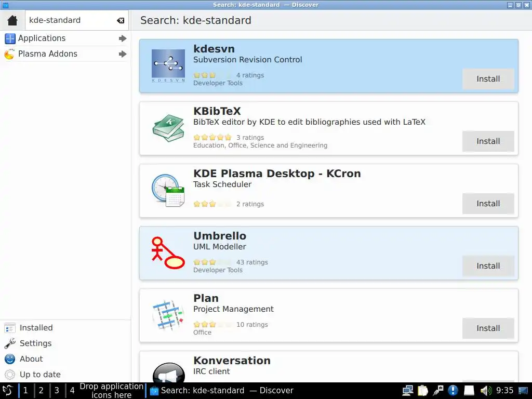532x399 pixels.
Task: Click the kdesvn application icon
Action: [x=168, y=65]
